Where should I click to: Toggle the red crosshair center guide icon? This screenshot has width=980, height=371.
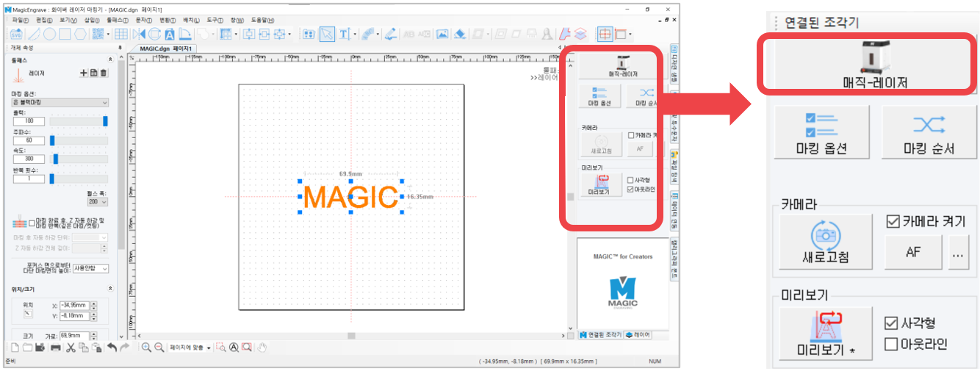pyautogui.click(x=605, y=34)
